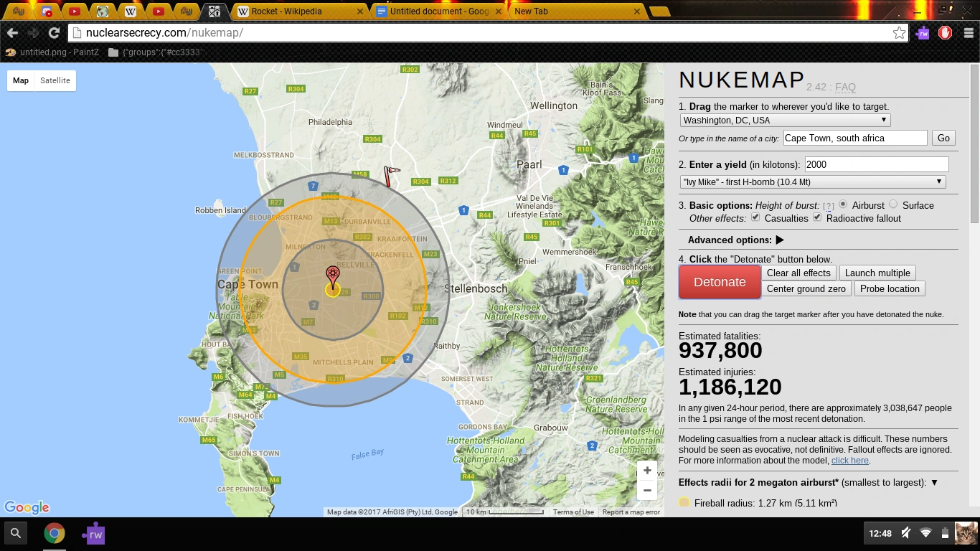The image size is (980, 551).
Task: Open the launcher search icon on the shelf
Action: [x=16, y=533]
